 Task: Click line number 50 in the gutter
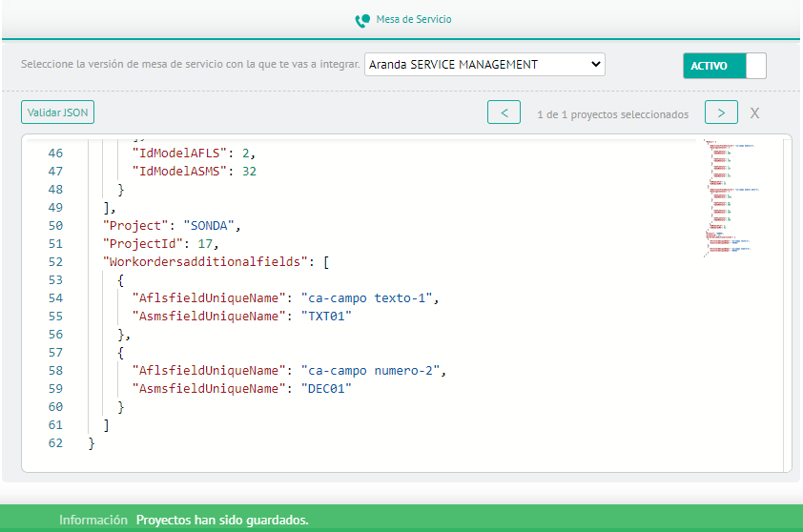[x=55, y=225]
